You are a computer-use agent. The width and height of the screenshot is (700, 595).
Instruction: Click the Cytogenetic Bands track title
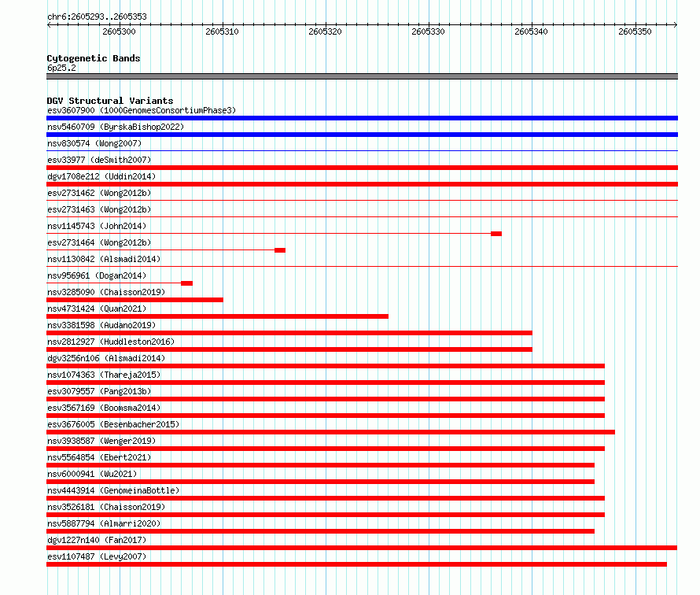click(x=94, y=58)
